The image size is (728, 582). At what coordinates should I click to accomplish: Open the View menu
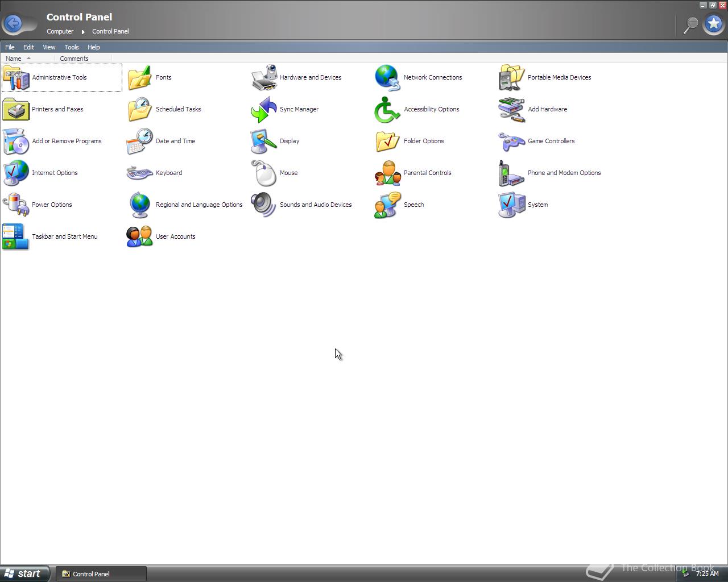point(49,47)
